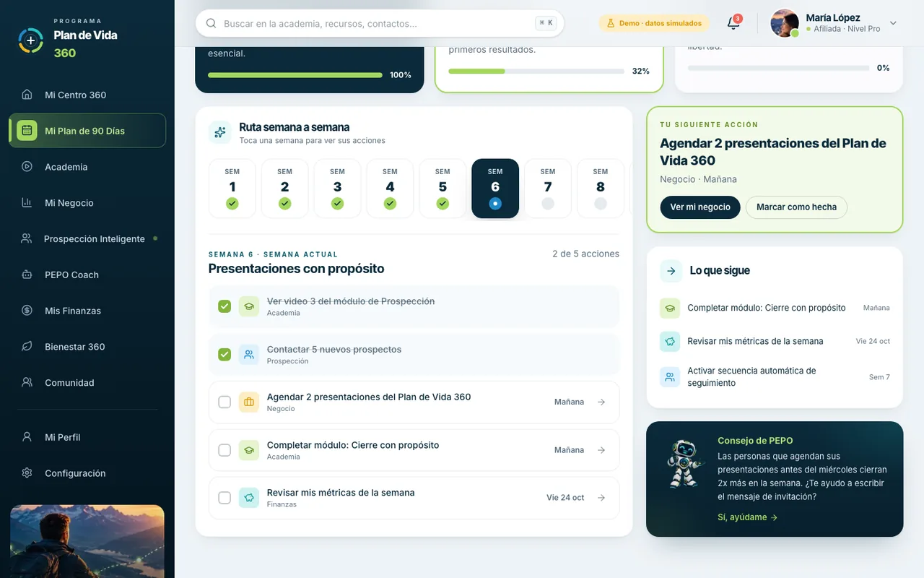Open Mi Perfil in the sidebar

pyautogui.click(x=87, y=437)
